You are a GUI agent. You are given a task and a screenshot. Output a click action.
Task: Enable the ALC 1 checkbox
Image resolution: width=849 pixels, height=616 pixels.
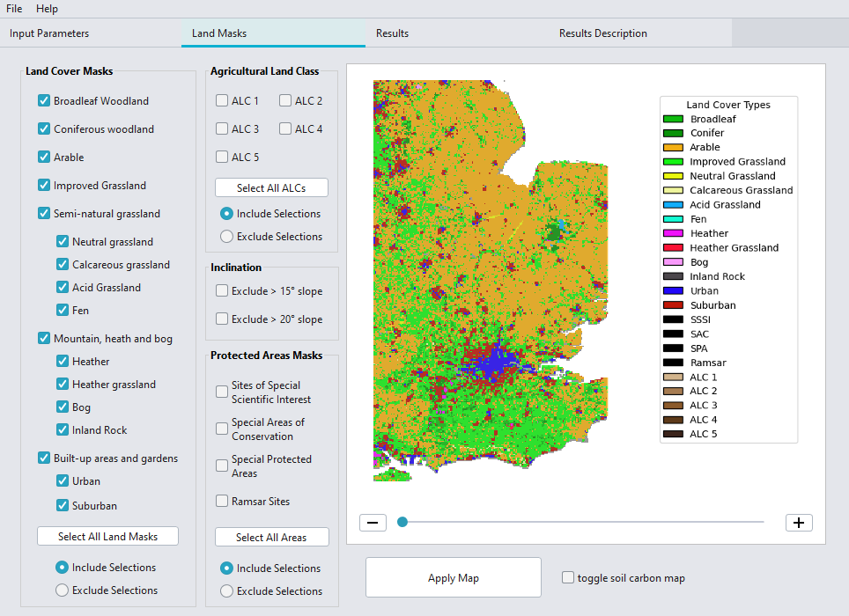tap(222, 101)
